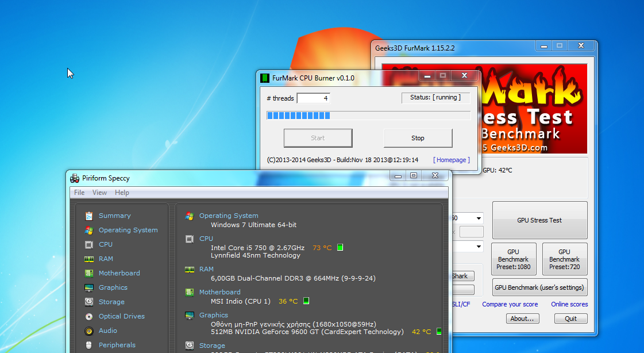Screen dimensions: 644x353
Task: Click the green CPU temperature indicator icon
Action: 340,247
